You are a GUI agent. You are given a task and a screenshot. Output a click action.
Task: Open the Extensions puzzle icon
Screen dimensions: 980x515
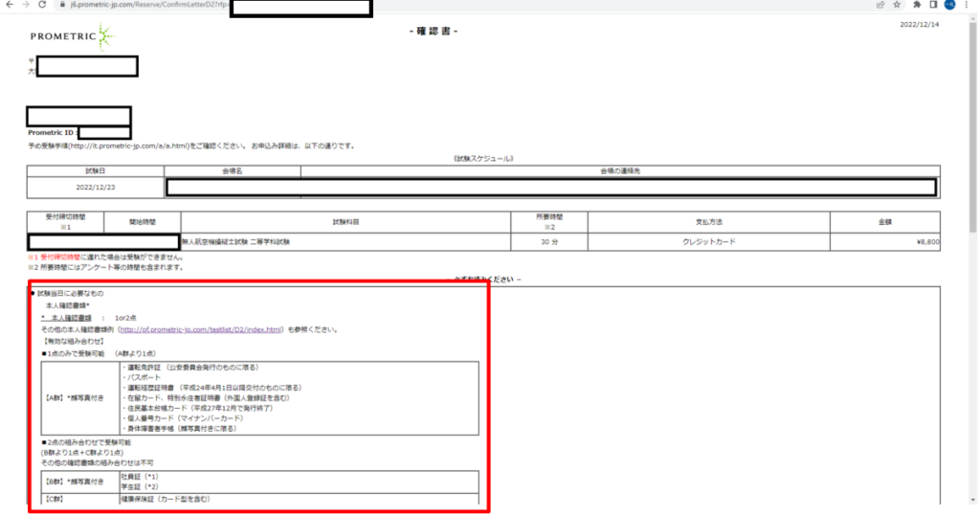coord(917,5)
